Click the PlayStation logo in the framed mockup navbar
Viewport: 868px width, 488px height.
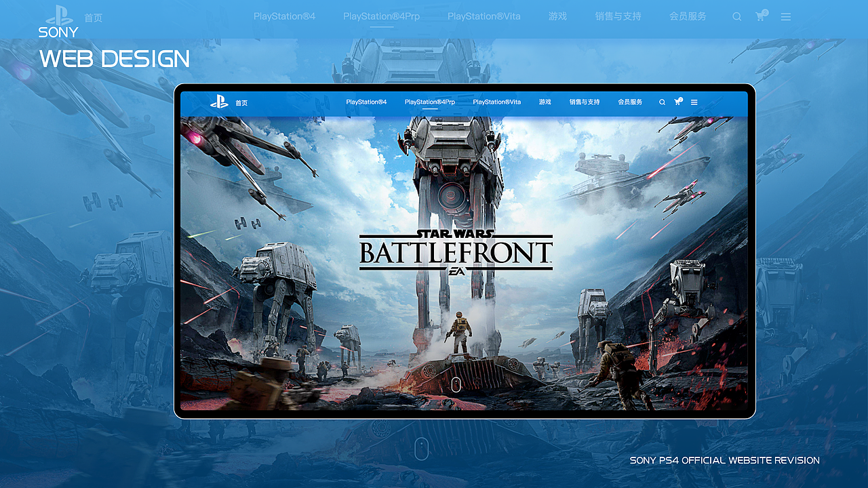pos(219,102)
